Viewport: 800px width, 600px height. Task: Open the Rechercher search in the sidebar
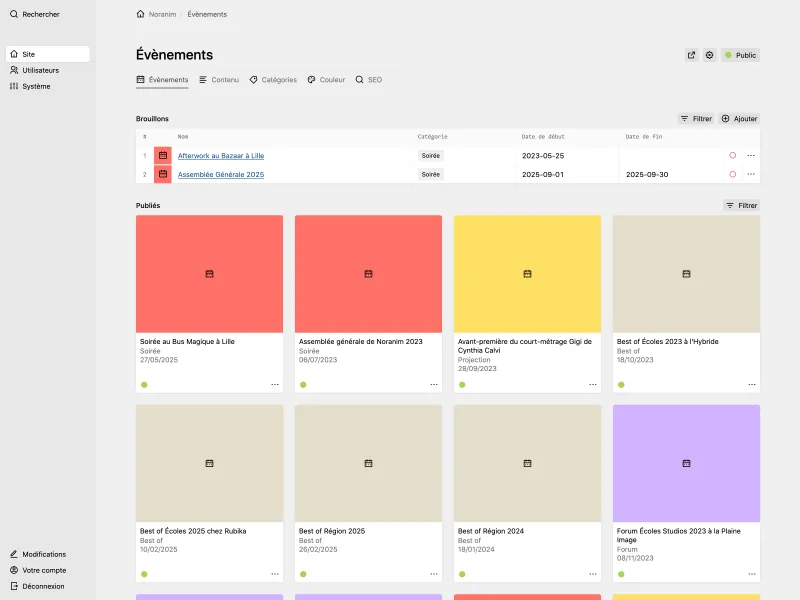pos(37,14)
